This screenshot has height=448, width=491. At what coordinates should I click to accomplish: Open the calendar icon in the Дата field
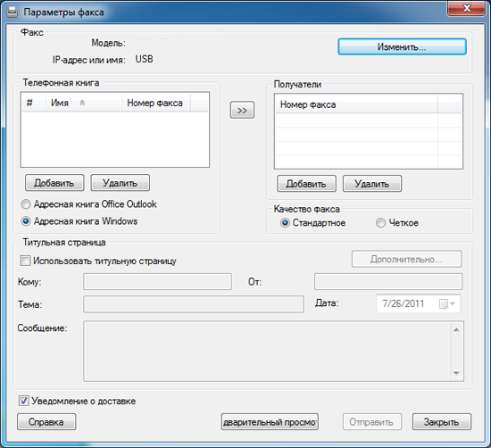coord(443,303)
